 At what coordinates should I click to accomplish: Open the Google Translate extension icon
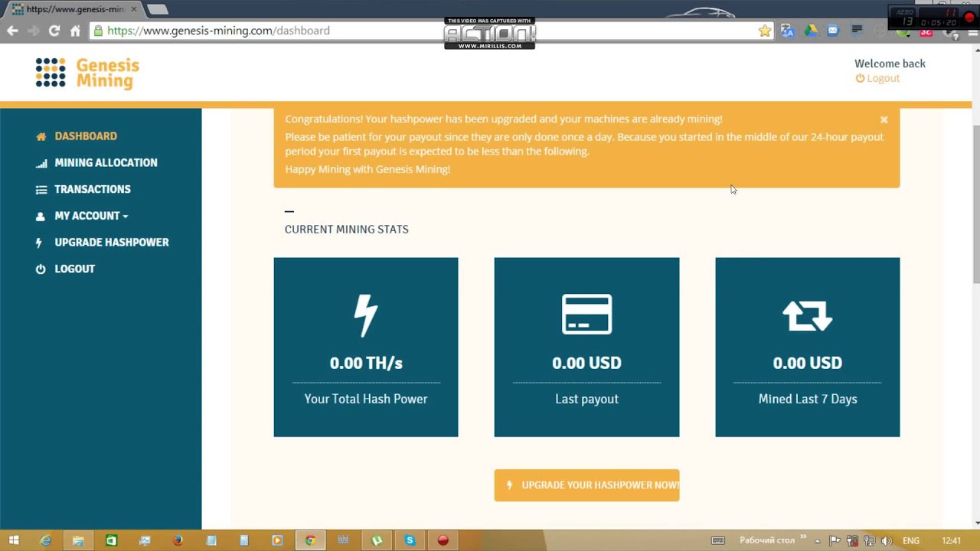[788, 31]
